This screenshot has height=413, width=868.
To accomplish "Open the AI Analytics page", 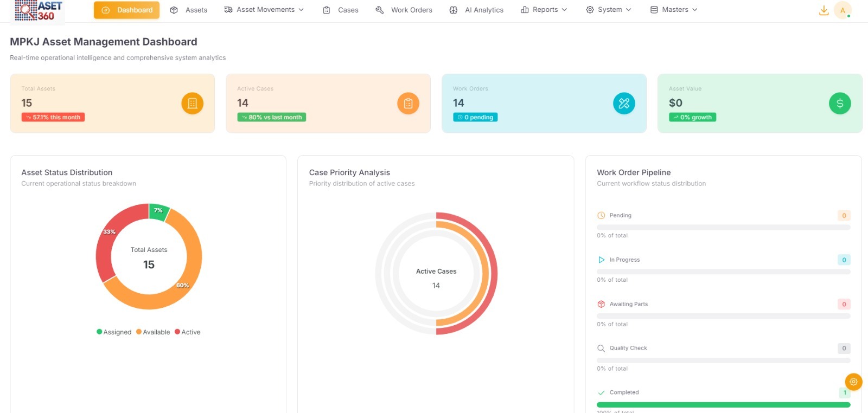I will 476,10.
